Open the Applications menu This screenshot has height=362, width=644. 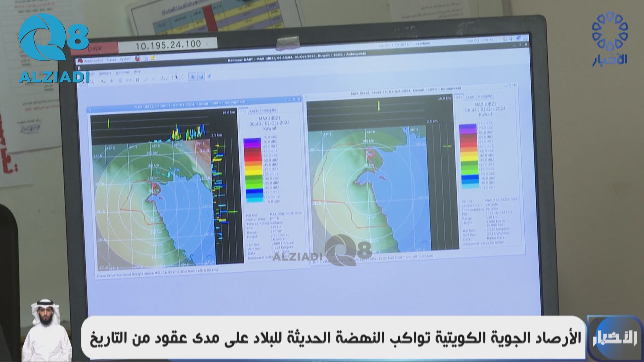[x=94, y=61]
